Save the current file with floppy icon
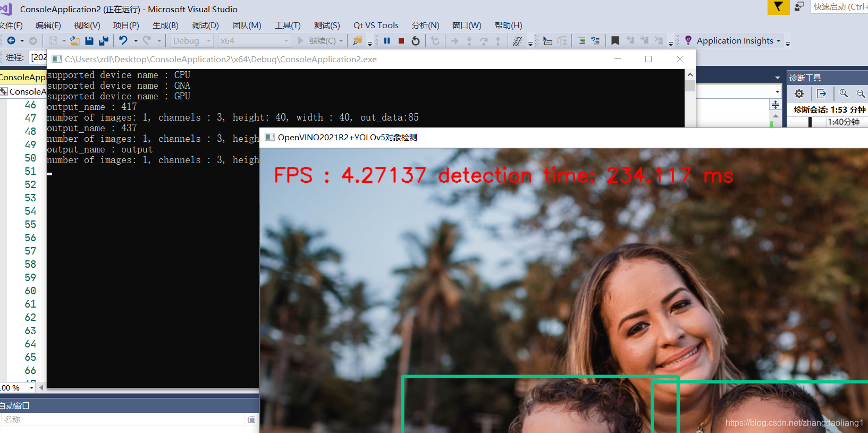The image size is (868, 433). [x=89, y=40]
